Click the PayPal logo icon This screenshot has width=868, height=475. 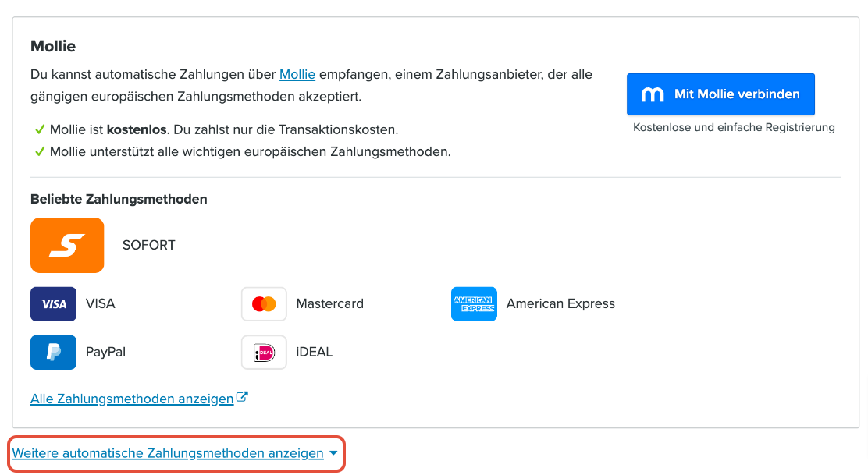coord(53,353)
